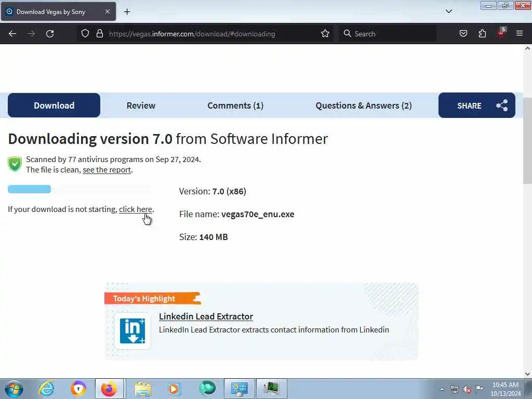Open the media player taskbar icon
This screenshot has height=399, width=532.
coord(174,389)
